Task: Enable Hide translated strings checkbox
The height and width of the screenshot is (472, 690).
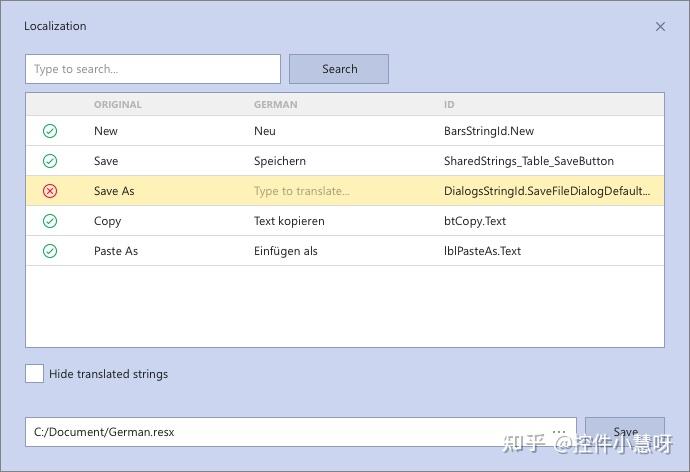Action: tap(35, 374)
